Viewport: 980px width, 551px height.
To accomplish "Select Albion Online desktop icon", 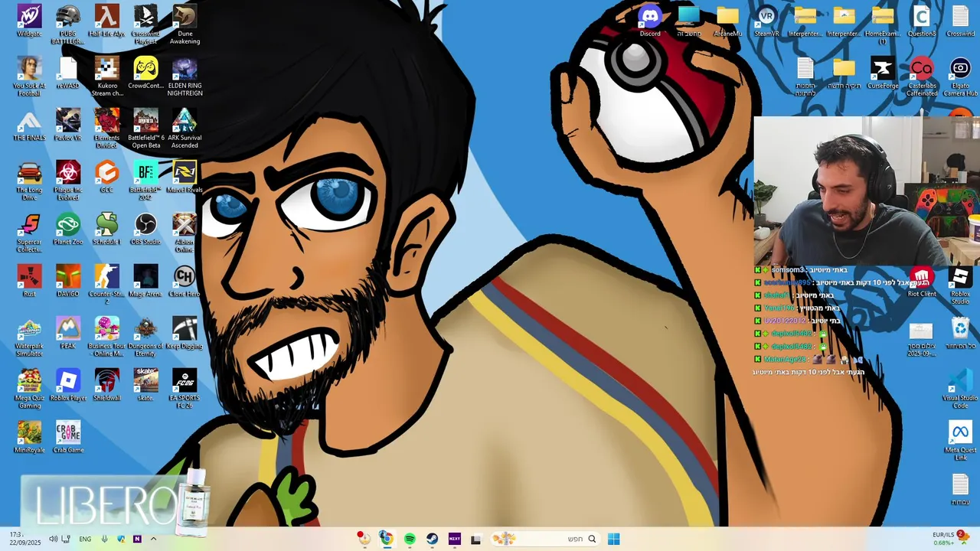I will coord(185,233).
